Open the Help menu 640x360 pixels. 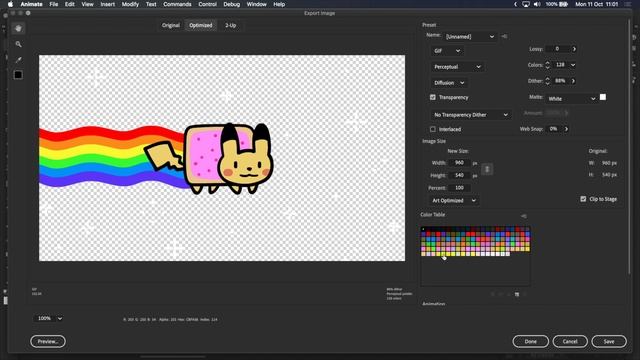pyautogui.click(x=279, y=4)
